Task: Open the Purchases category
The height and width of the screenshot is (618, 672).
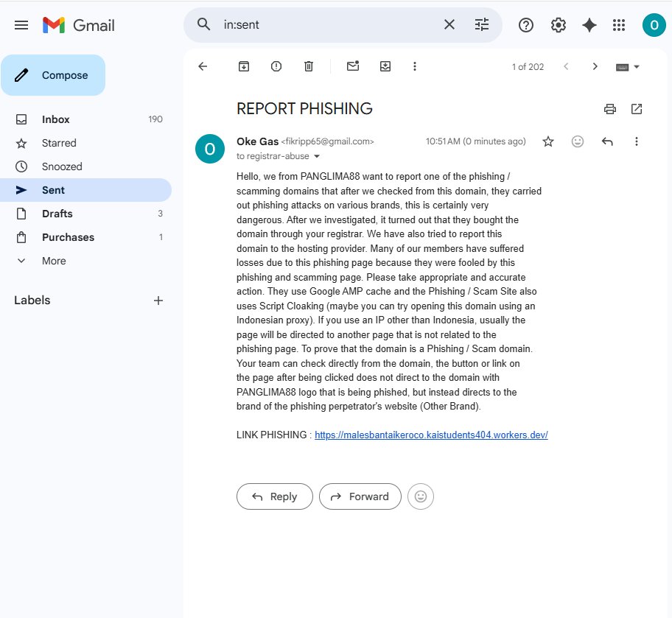Action: 85,237
